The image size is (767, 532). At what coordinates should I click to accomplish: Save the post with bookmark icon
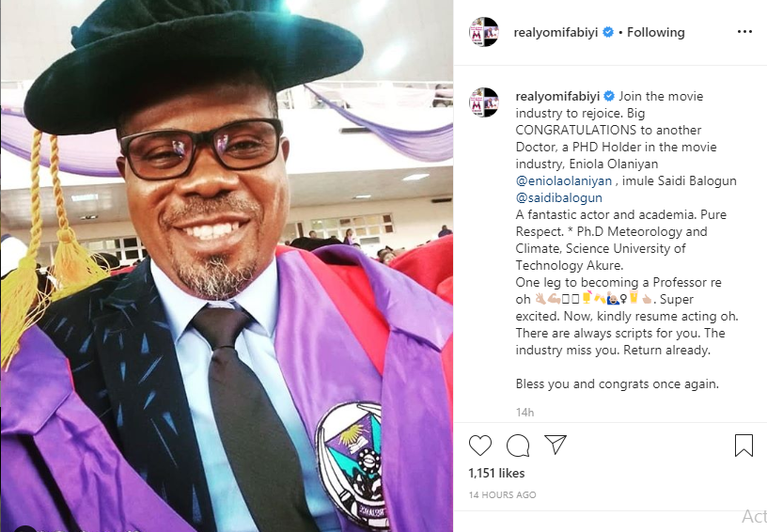tap(744, 446)
